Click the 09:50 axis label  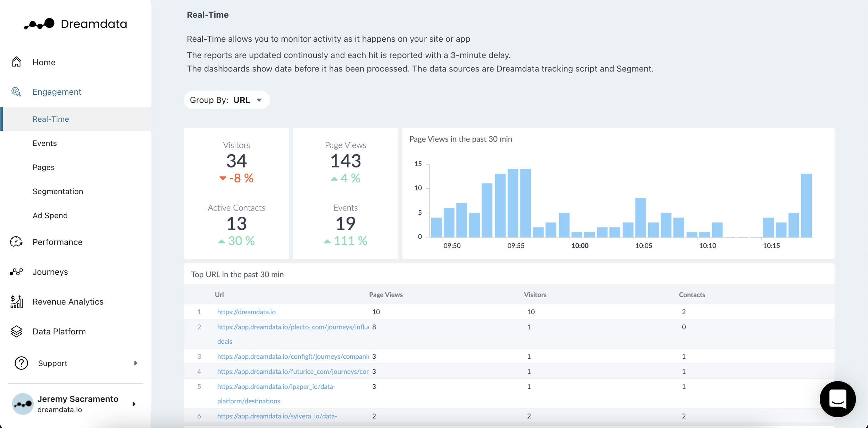click(x=452, y=246)
